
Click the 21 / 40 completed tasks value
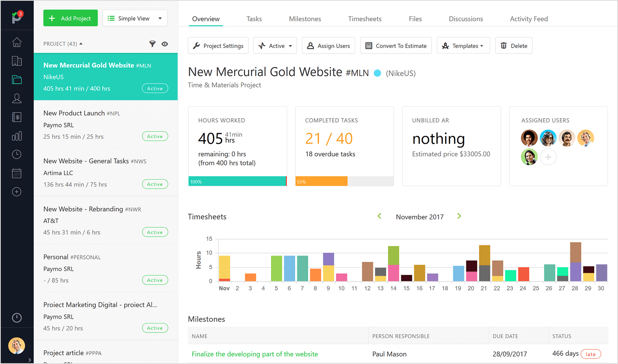329,138
